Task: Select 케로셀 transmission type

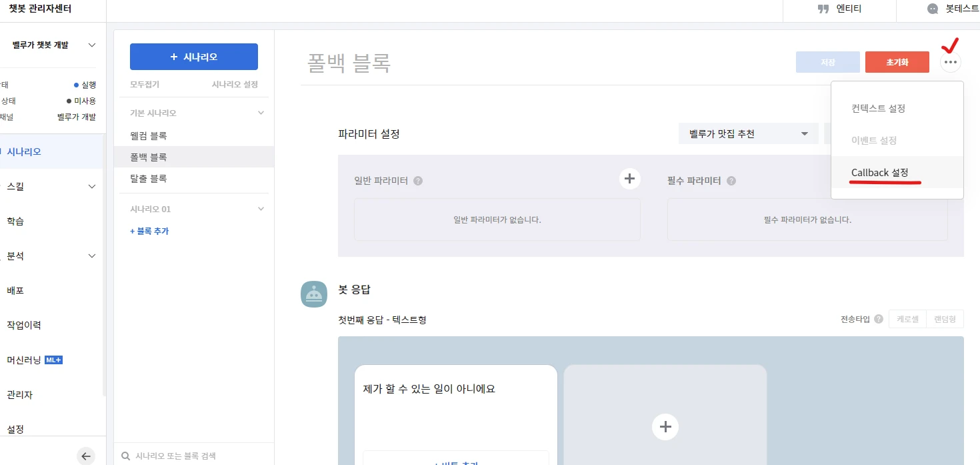Action: [907, 320]
